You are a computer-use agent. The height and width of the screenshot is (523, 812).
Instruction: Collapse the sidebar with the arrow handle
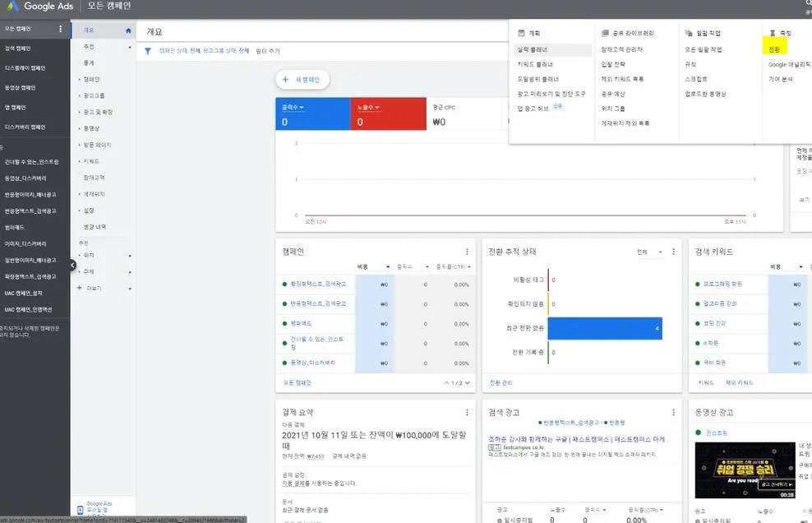coord(72,265)
